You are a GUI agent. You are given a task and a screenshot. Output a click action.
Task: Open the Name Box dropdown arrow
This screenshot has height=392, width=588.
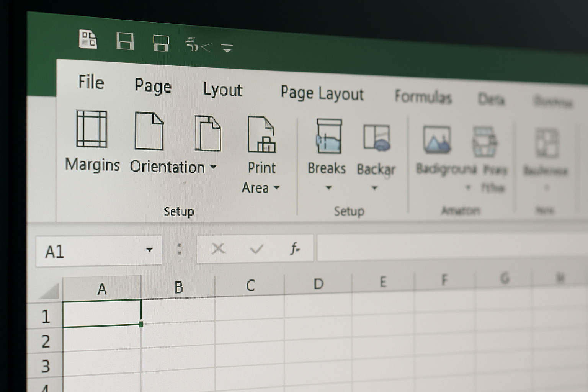click(149, 250)
